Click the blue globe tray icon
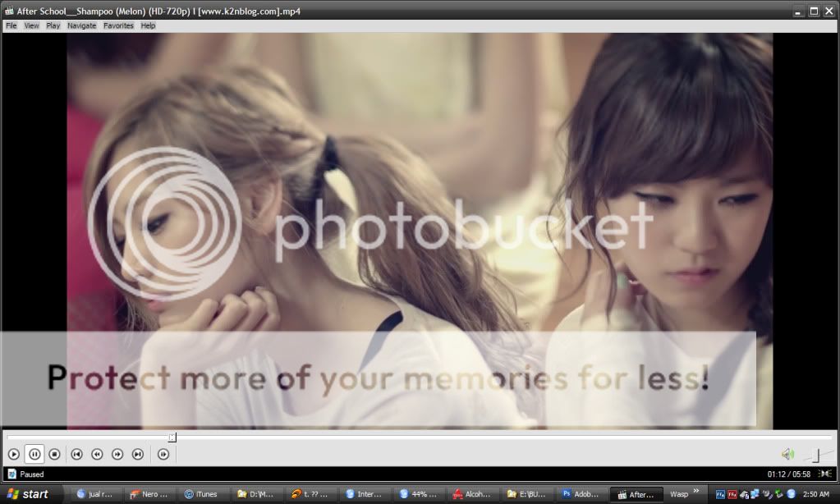840x504 pixels. (792, 494)
